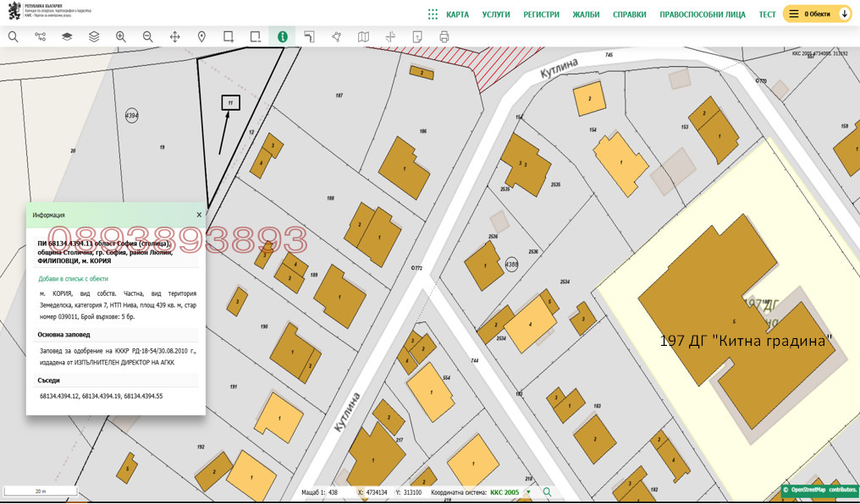Viewport: 860px width, 504px height.
Task: Select the zoom in magnifier tool
Action: 121,37
